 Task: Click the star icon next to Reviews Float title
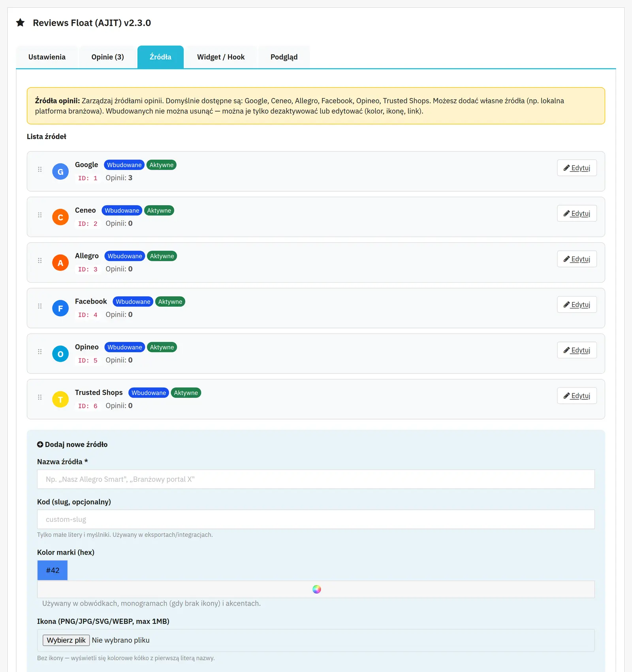point(21,23)
